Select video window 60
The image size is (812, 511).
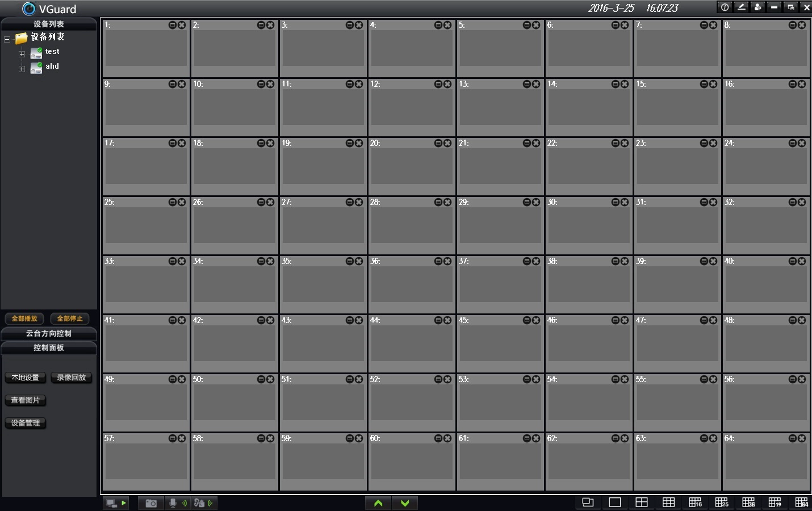tap(412, 462)
